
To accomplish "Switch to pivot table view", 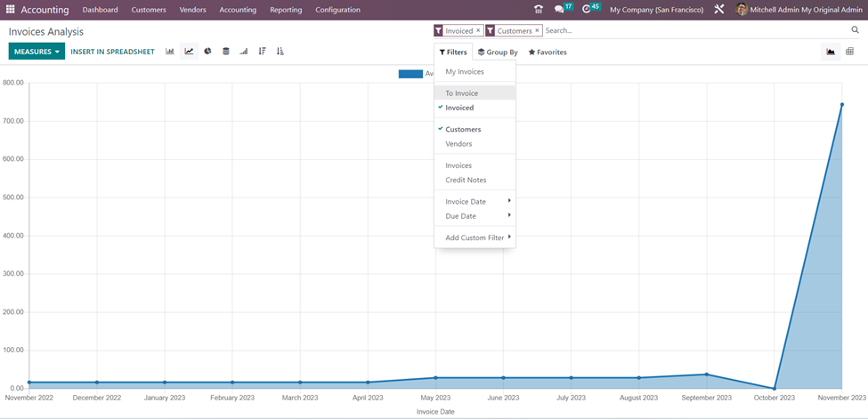I will [849, 52].
